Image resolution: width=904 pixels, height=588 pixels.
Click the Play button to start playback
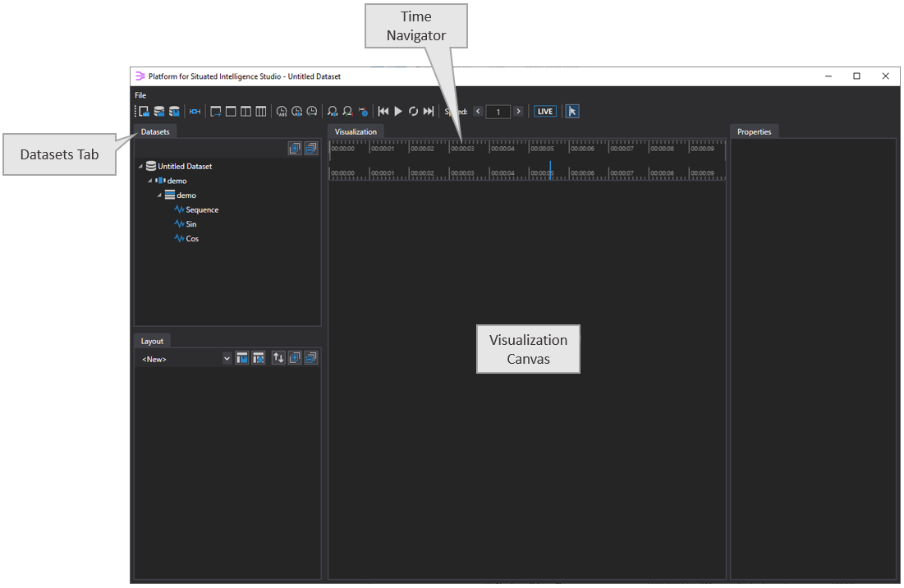click(398, 111)
